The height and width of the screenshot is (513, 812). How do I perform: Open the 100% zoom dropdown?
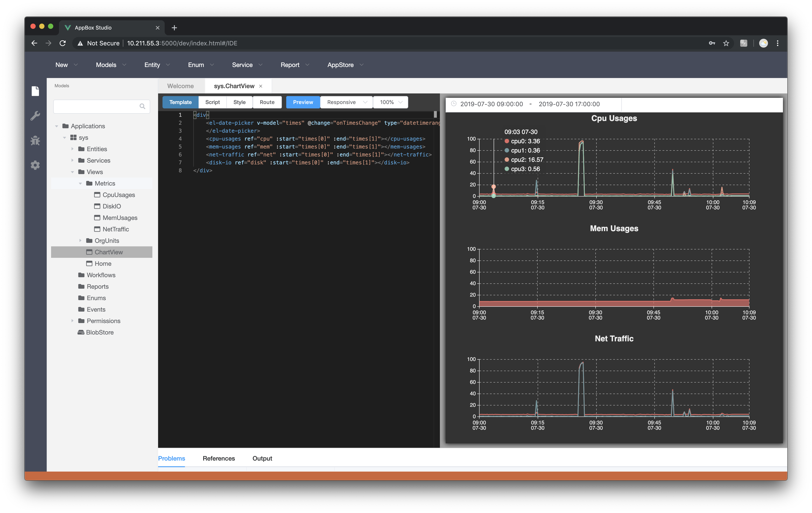pos(391,102)
